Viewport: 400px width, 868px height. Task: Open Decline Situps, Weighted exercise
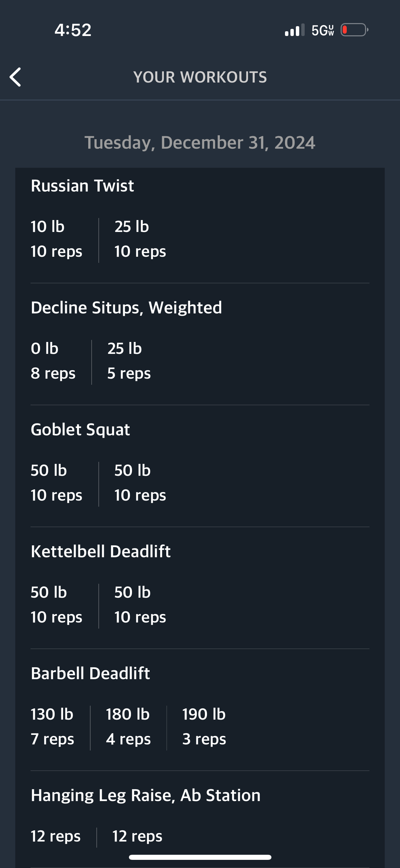(x=126, y=308)
